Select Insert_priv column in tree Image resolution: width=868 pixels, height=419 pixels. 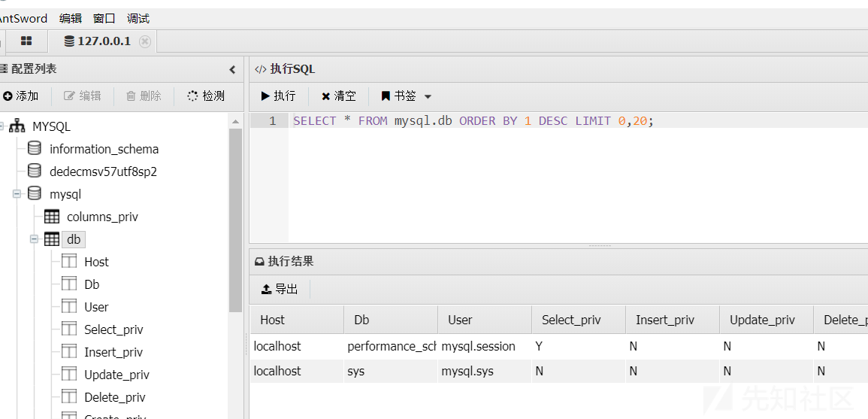(x=113, y=353)
